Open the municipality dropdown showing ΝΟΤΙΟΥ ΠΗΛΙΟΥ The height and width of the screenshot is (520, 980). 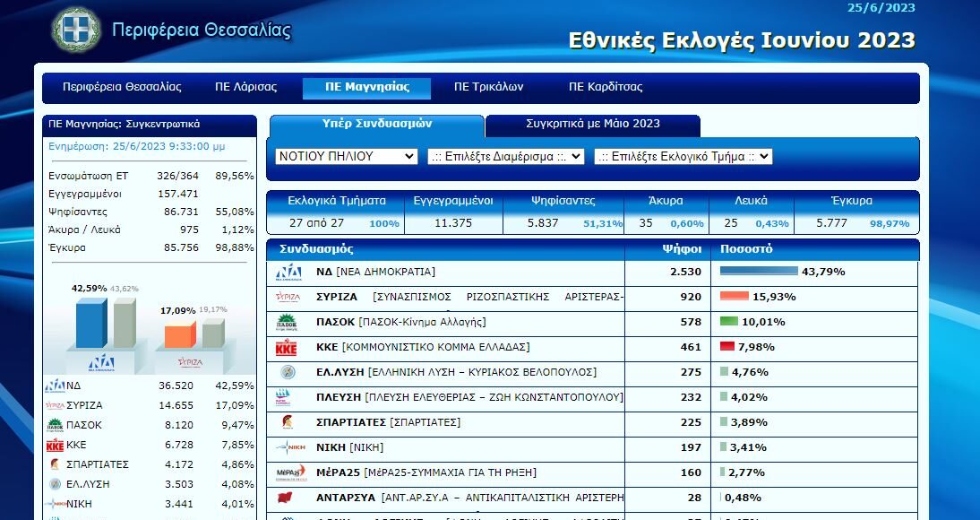pos(347,156)
